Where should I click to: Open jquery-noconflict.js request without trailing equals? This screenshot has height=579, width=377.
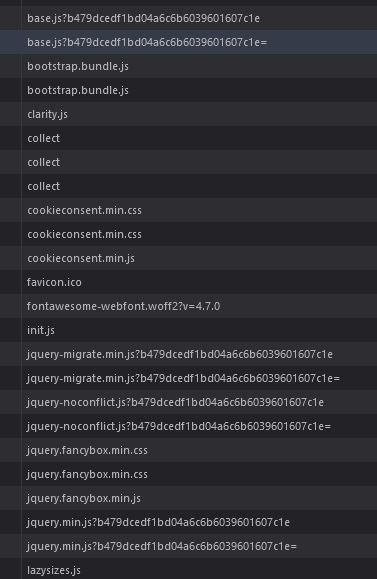point(188,402)
